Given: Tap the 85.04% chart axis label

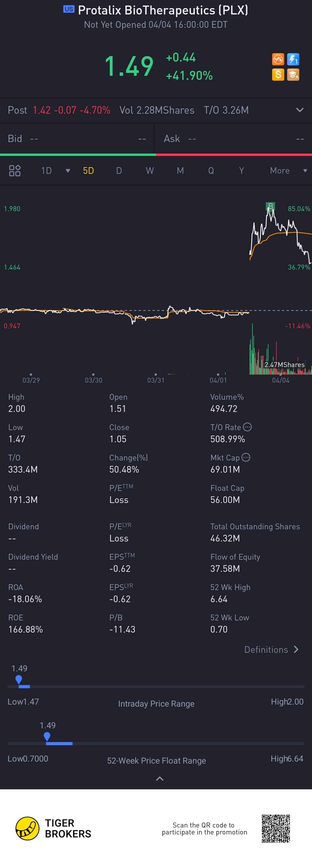Looking at the screenshot, I should pos(299,209).
